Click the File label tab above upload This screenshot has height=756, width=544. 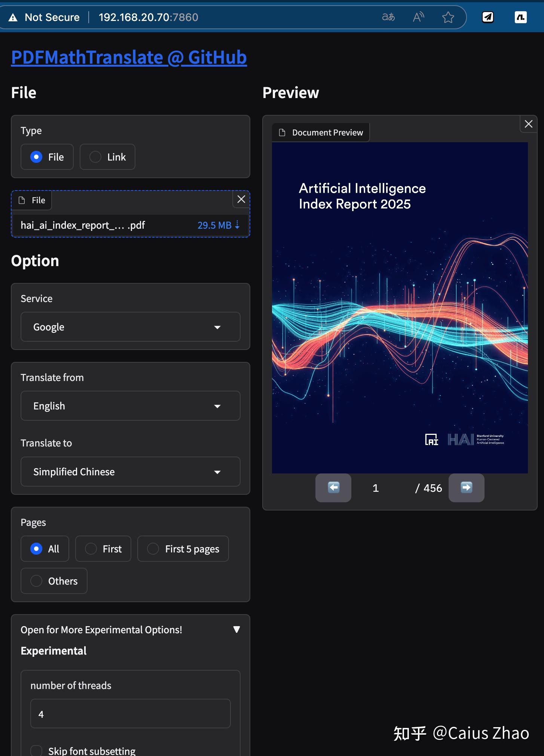[31, 200]
